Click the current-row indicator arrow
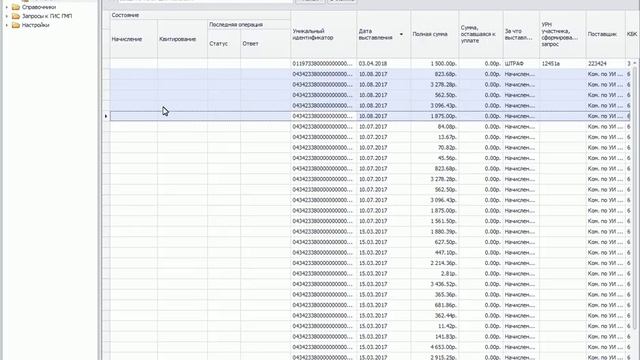The image size is (640, 360). point(106,116)
